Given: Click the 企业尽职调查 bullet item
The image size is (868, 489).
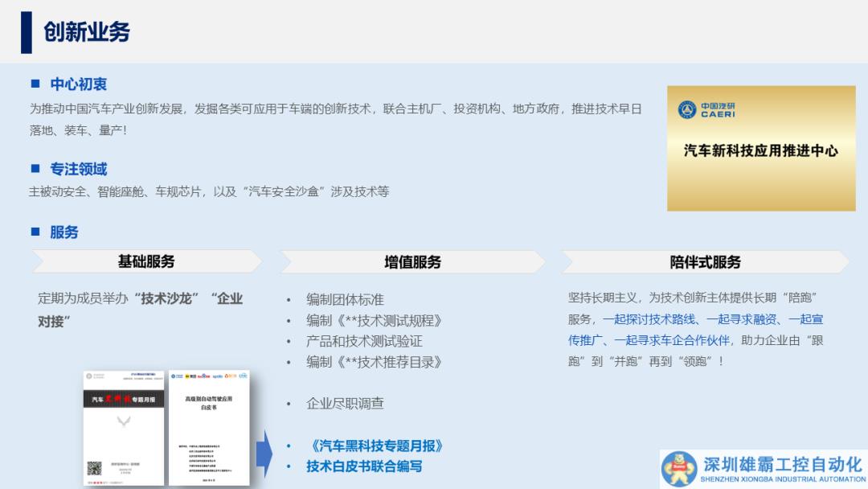Looking at the screenshot, I should coord(345,404).
